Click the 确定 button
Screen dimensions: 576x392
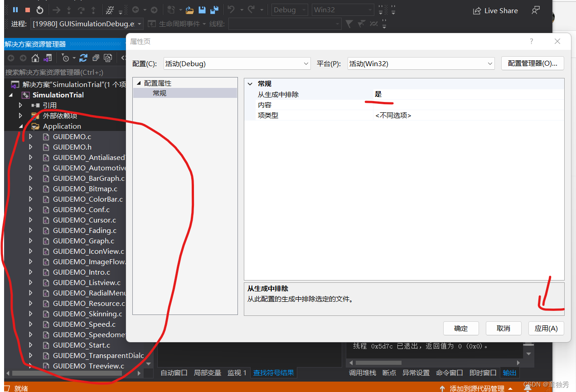(460, 328)
